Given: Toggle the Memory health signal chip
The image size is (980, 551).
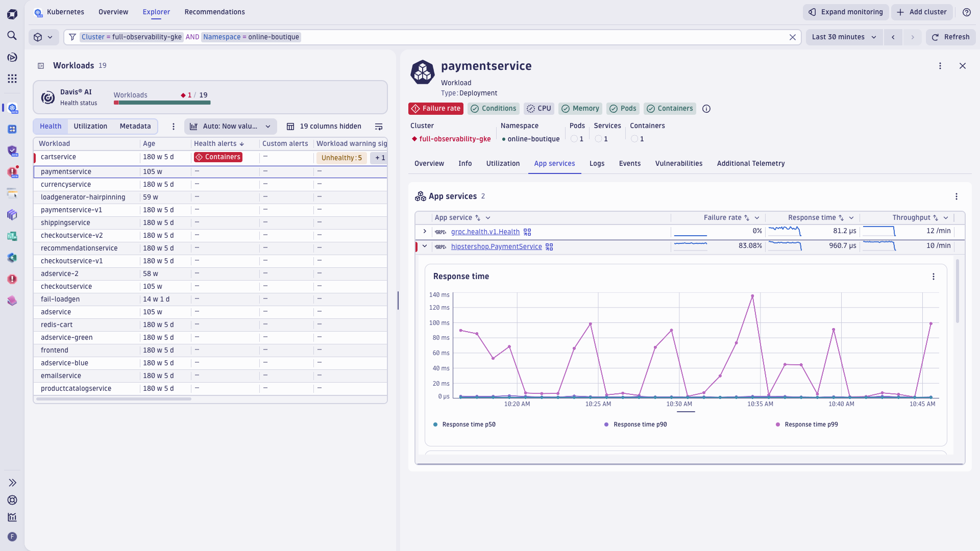Looking at the screenshot, I should coord(580,109).
